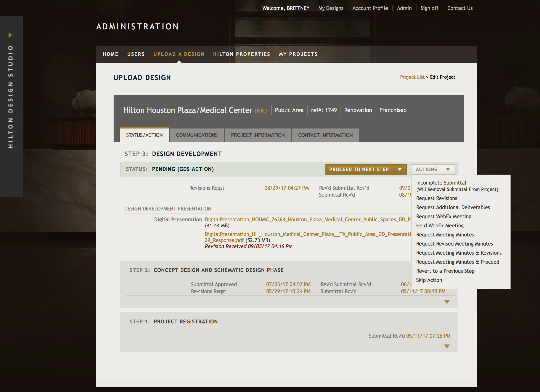Viewport: 540px width, 392px height.
Task: Click the (52.73 MB) file size text
Action: (x=258, y=240)
